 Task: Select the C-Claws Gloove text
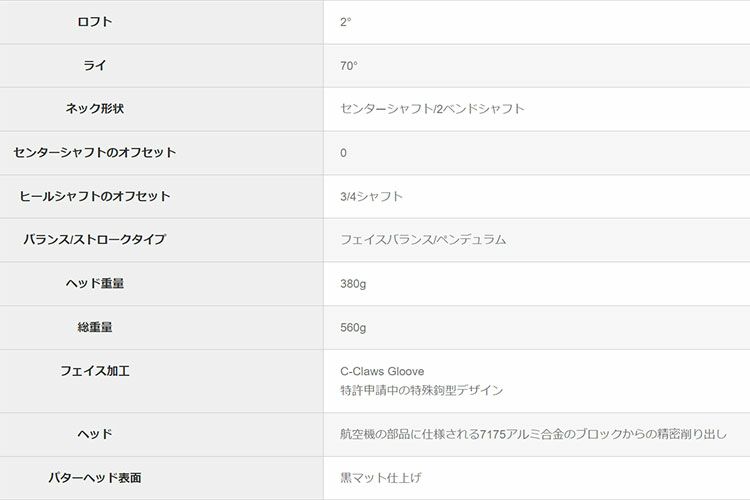point(382,372)
